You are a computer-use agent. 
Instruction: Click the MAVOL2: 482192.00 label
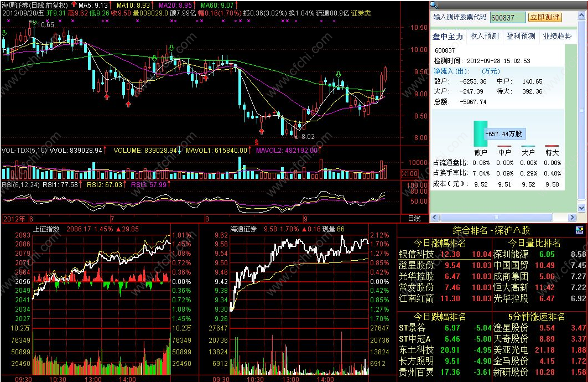(287, 151)
